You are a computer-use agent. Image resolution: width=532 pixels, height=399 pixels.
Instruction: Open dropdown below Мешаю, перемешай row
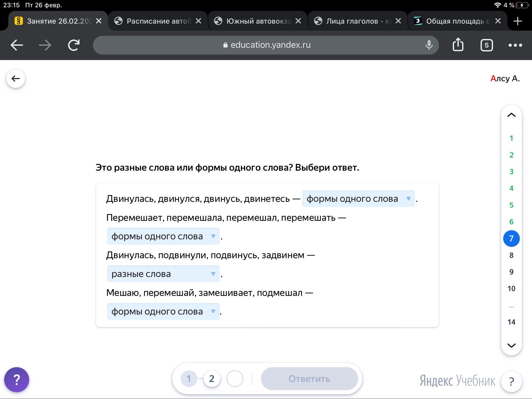[x=163, y=311]
